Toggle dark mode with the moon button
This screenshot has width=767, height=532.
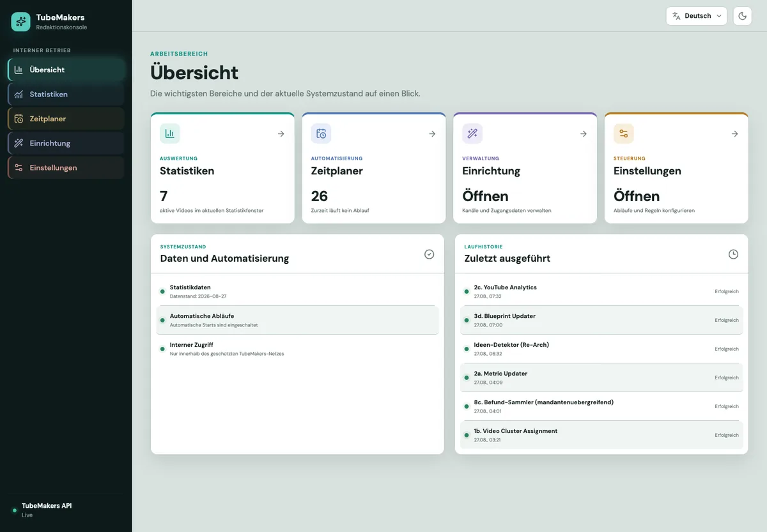[x=742, y=16]
